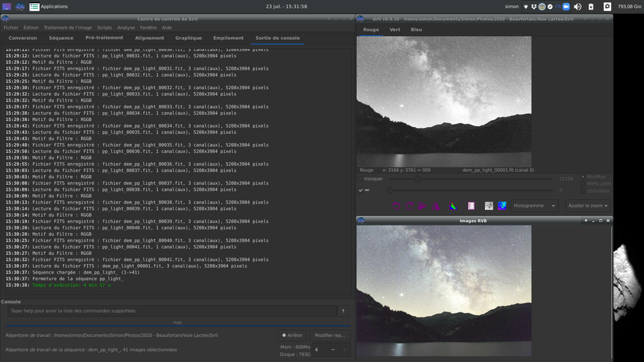Uncheck the chain link checkbox
Screen dimensions: 644x362
[x=361, y=190]
